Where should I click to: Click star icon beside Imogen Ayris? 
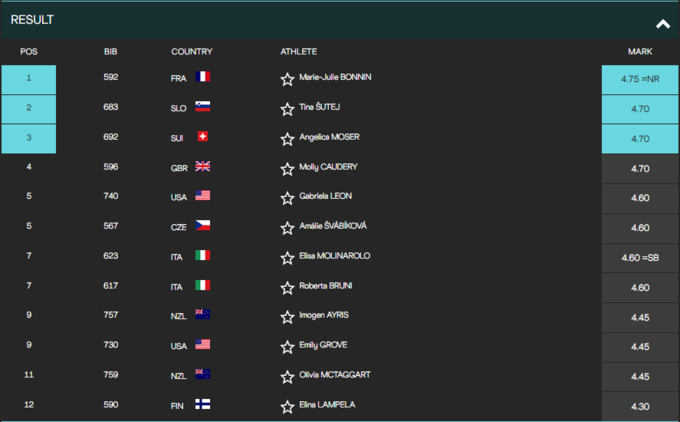[288, 317]
